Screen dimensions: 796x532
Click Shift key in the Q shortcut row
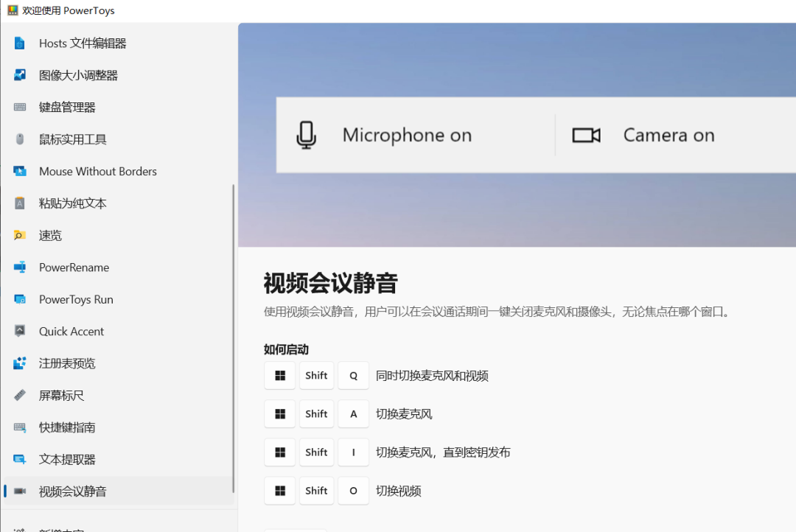(316, 376)
